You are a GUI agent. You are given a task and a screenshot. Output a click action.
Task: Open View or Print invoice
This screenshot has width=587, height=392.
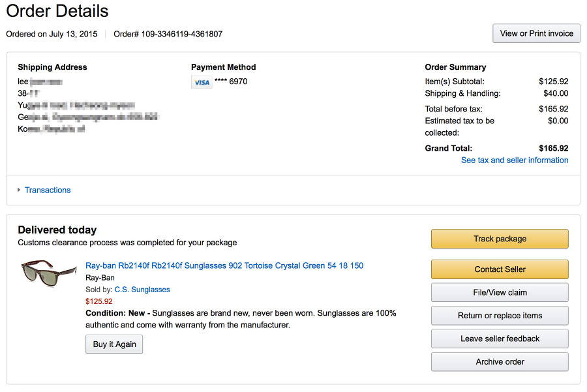[x=536, y=33]
